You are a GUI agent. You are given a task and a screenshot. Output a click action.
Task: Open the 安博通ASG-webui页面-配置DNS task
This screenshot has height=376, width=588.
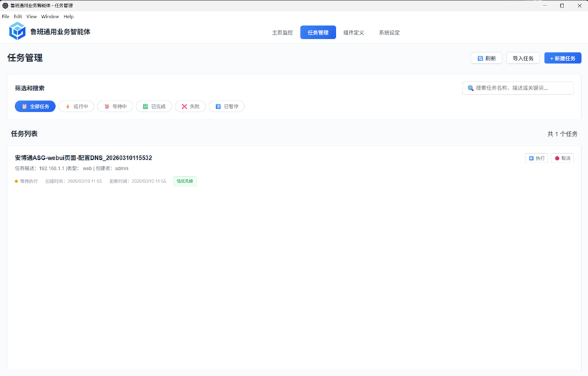pos(84,158)
